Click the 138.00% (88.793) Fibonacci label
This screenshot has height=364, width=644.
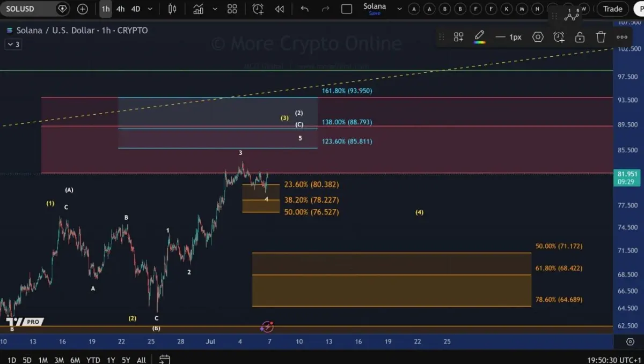347,122
